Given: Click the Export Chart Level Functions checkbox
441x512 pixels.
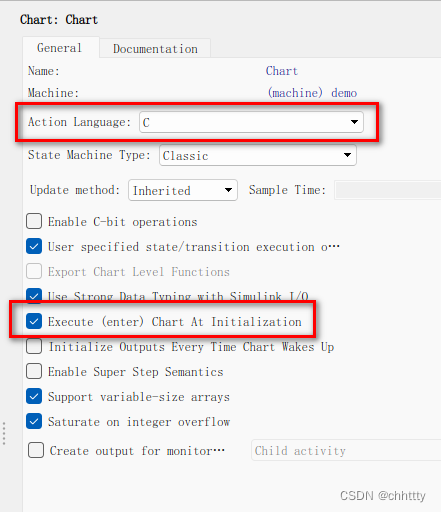Looking at the screenshot, I should pos(34,271).
